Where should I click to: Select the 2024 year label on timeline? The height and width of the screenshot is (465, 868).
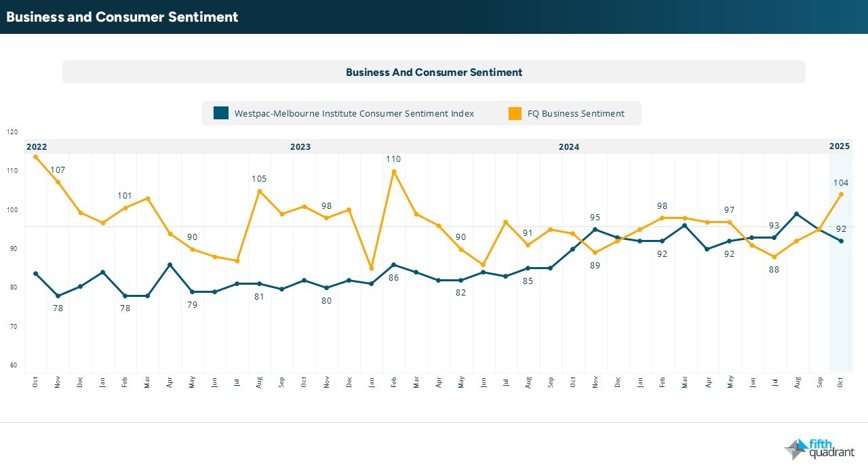tap(569, 146)
